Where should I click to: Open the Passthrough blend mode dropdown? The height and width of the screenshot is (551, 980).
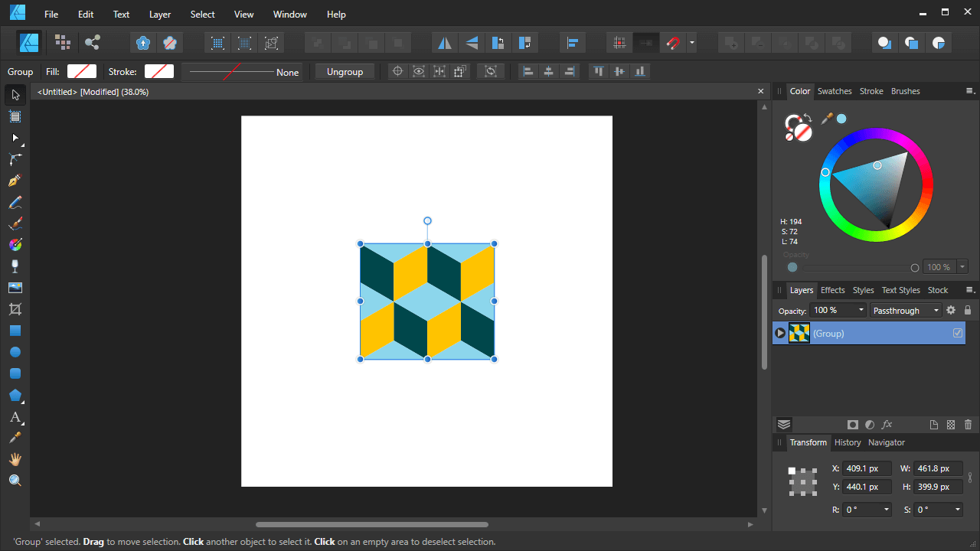tap(906, 310)
